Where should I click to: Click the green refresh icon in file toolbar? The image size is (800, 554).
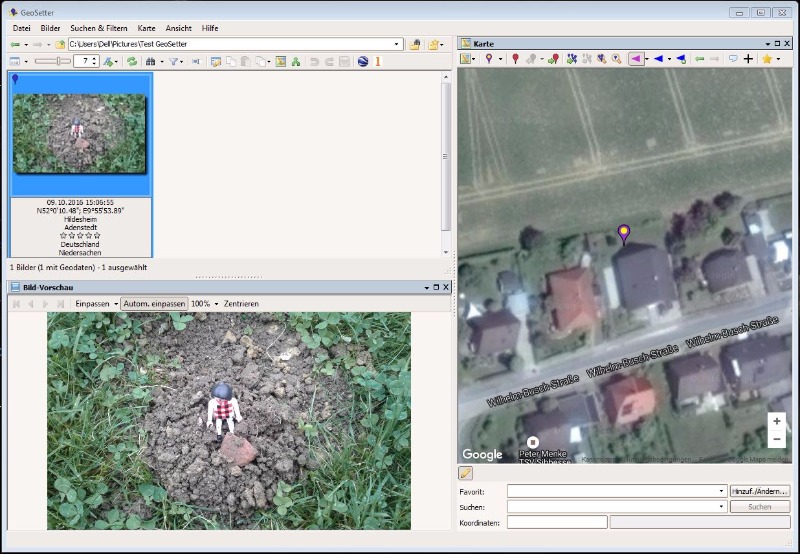[131, 62]
